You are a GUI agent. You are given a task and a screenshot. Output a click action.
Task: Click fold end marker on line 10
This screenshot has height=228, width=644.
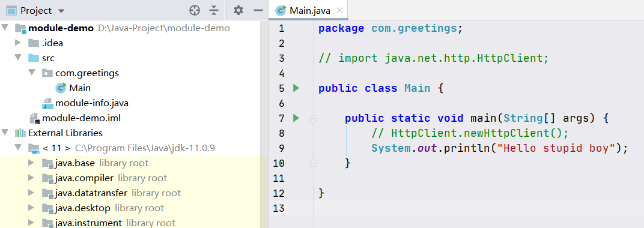(314, 163)
